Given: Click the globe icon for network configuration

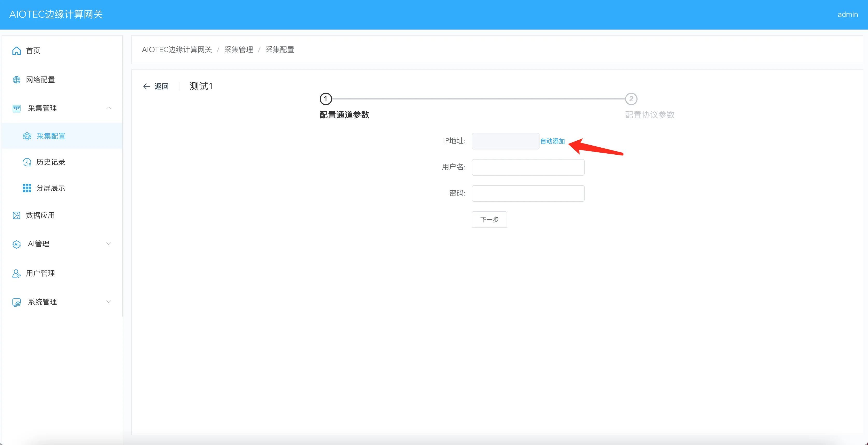Looking at the screenshot, I should 17,80.
